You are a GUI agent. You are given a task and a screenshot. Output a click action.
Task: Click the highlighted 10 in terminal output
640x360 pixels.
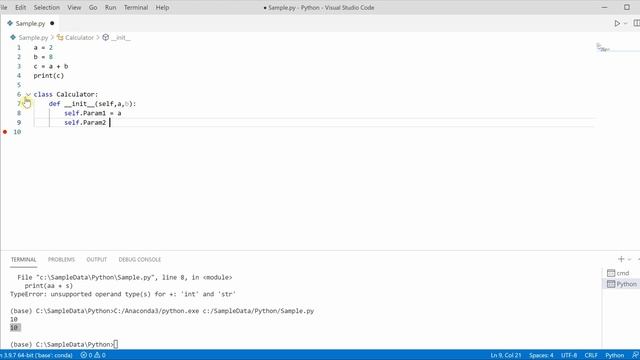click(15, 328)
